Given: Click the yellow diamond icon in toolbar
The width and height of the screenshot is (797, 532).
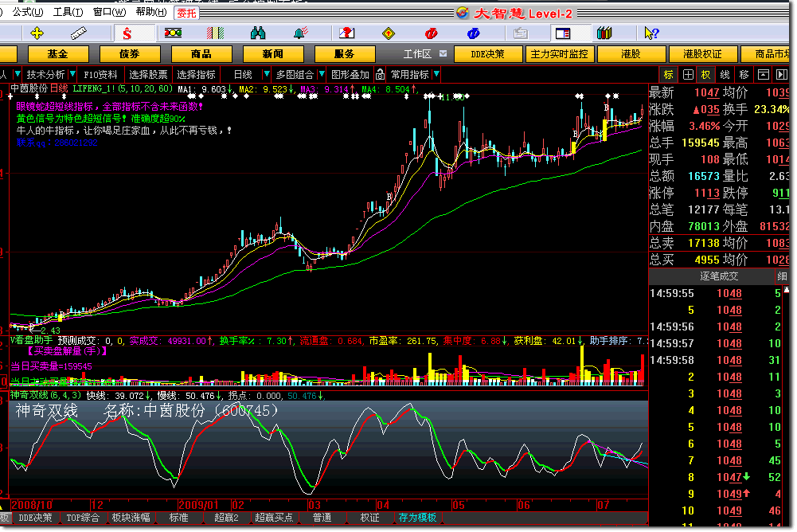Looking at the screenshot, I should coord(389,33).
